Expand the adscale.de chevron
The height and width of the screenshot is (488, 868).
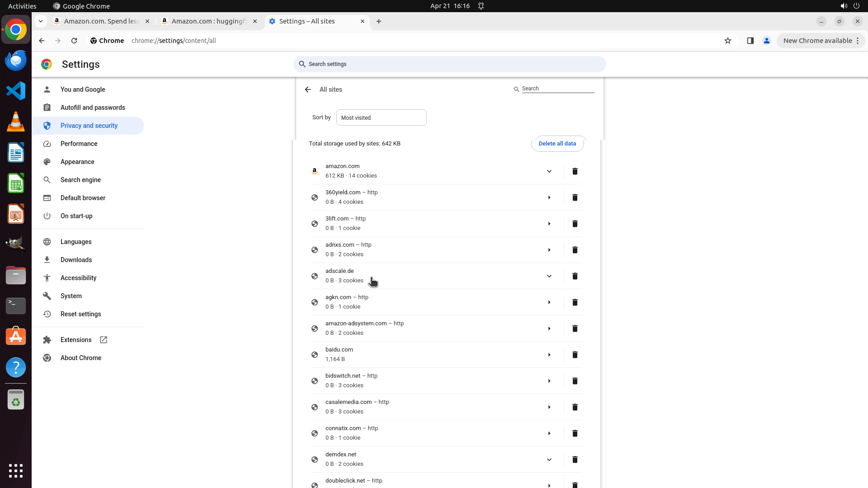click(549, 276)
